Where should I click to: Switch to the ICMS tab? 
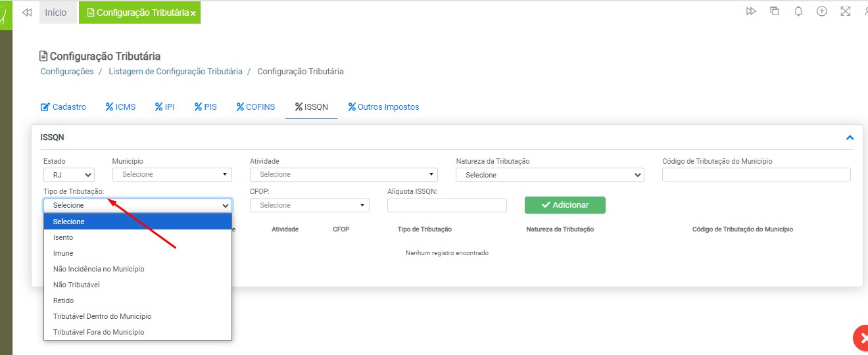(120, 106)
